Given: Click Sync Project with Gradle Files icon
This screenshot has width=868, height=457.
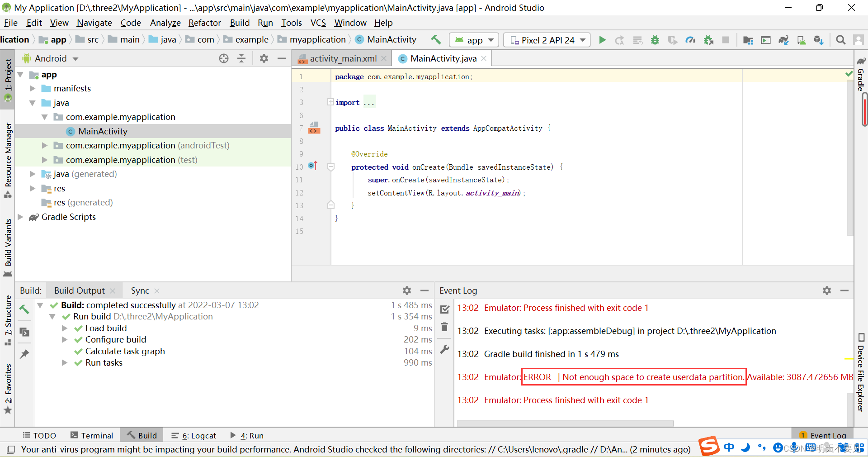Looking at the screenshot, I should coord(783,40).
